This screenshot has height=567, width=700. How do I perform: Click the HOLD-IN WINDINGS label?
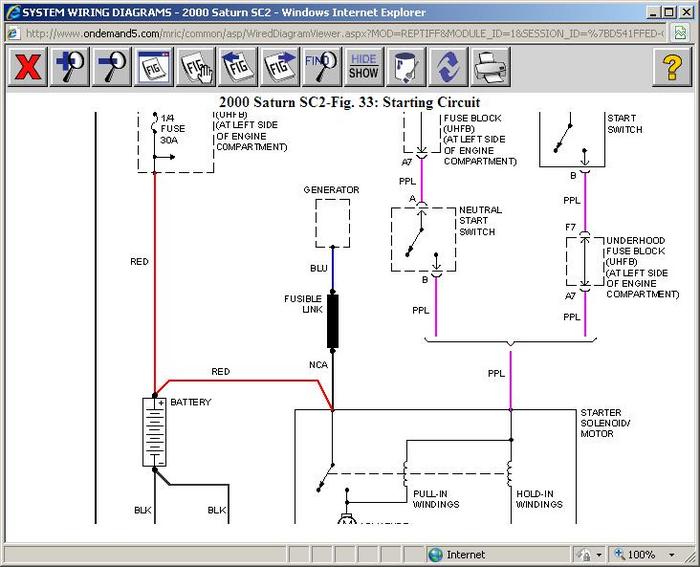pyautogui.click(x=539, y=499)
